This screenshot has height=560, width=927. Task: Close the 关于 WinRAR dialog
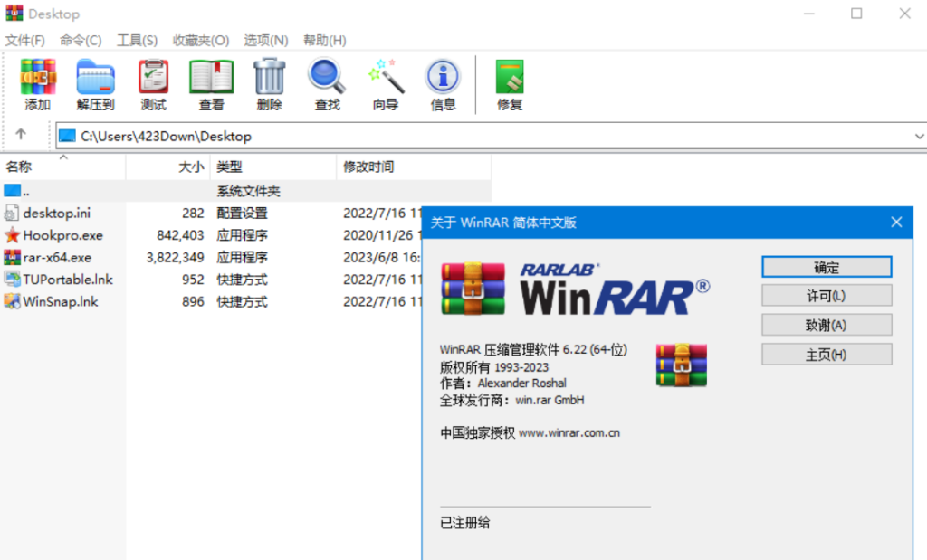(896, 223)
